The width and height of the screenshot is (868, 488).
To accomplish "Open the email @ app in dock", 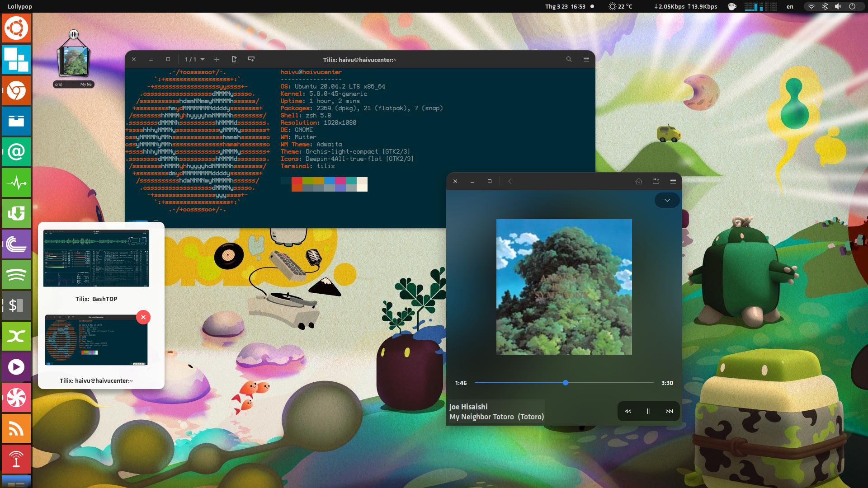I will [16, 151].
